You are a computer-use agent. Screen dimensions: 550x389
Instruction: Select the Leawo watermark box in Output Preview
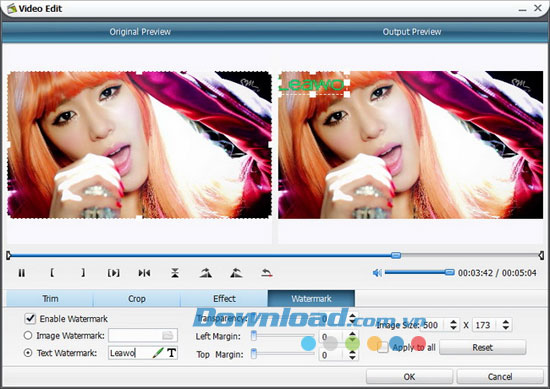(313, 83)
